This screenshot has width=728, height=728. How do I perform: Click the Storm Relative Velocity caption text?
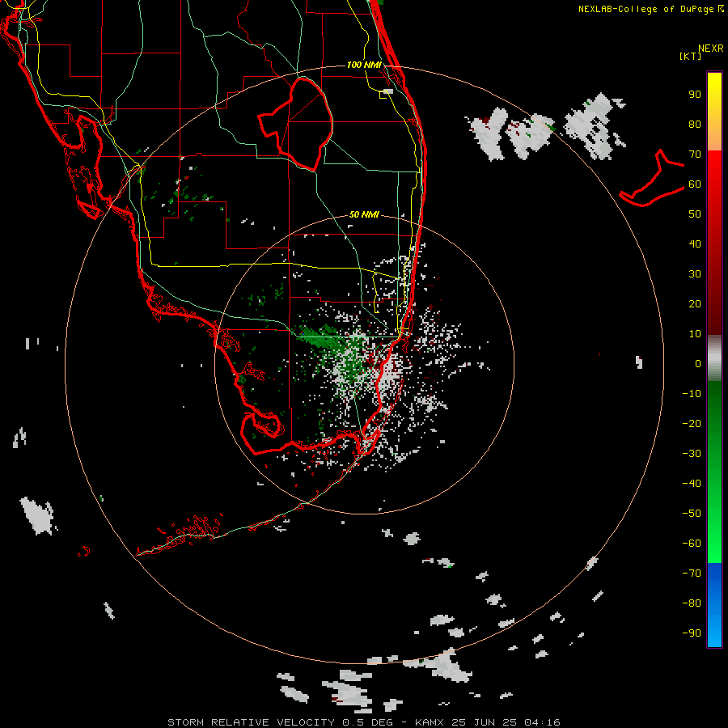tap(363, 722)
